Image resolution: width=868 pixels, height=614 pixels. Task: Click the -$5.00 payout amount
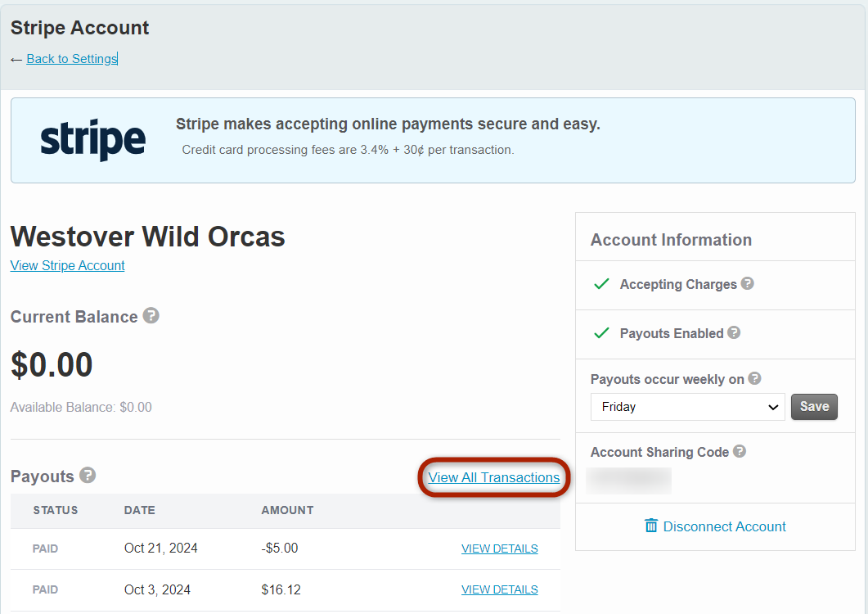(280, 548)
